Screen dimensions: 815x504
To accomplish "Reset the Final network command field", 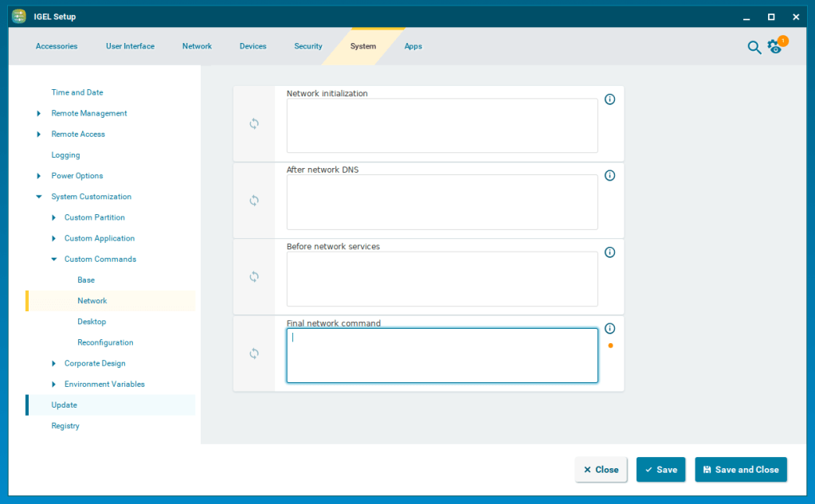I will pos(254,354).
